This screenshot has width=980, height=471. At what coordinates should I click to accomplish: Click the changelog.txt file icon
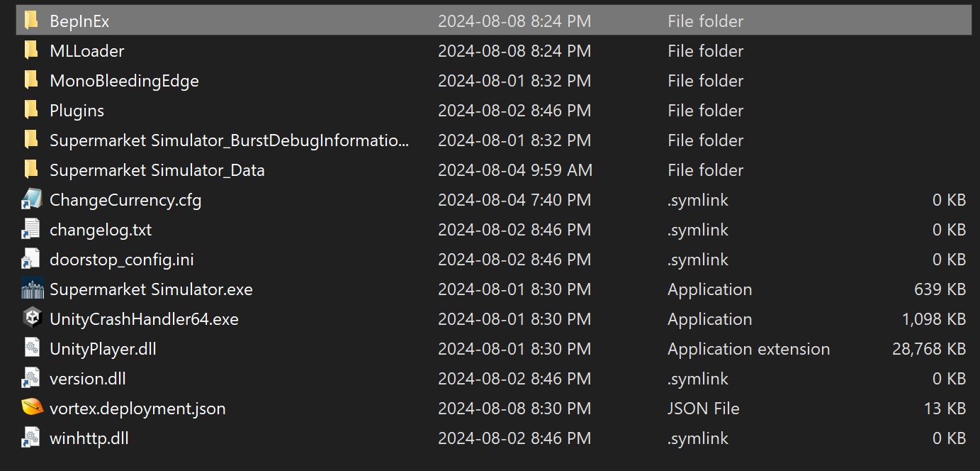(x=31, y=229)
